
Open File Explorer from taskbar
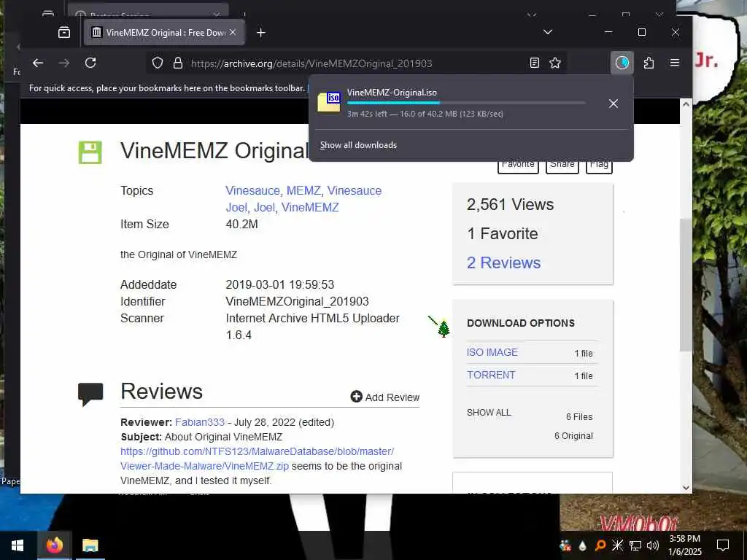(x=90, y=545)
